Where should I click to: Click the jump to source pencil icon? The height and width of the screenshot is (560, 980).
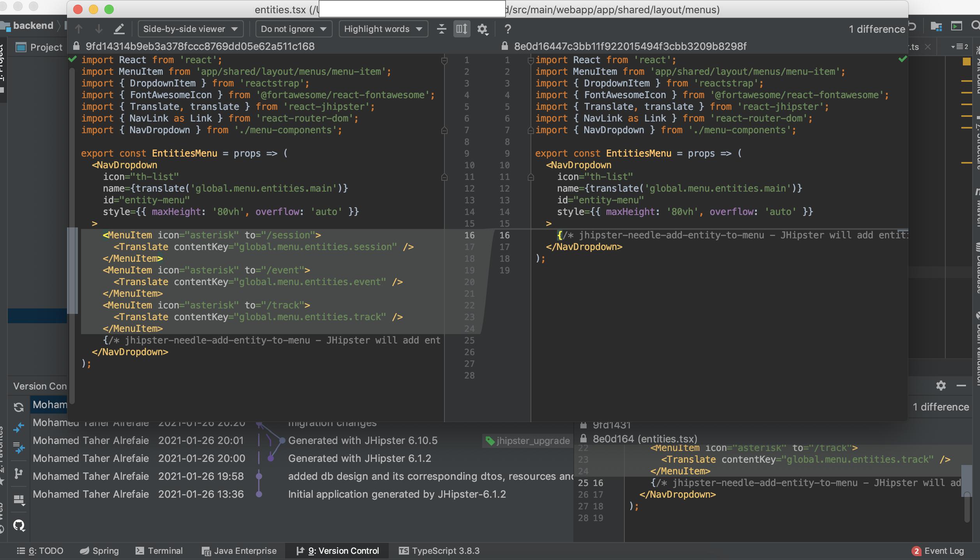119,29
